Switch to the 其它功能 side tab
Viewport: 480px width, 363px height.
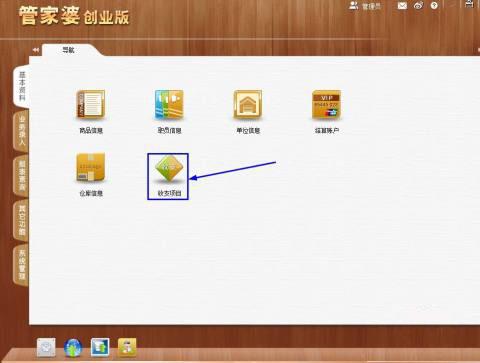pyautogui.click(x=21, y=220)
